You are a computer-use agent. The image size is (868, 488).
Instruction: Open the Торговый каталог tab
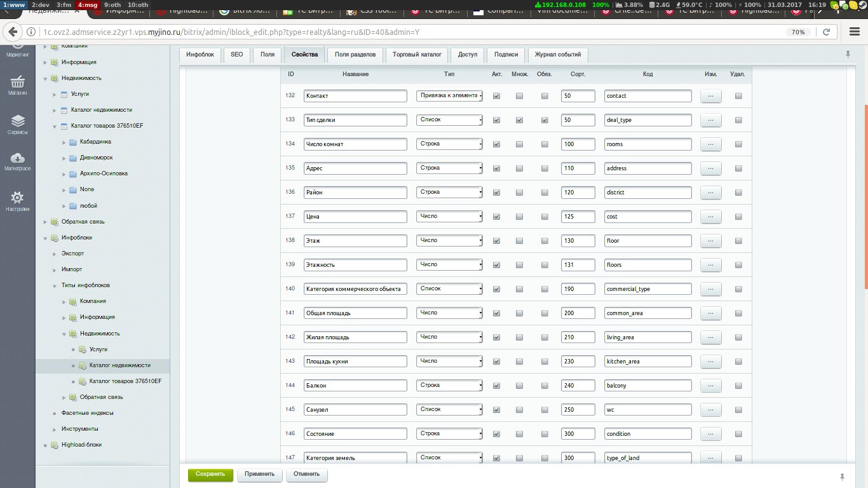[x=417, y=55]
